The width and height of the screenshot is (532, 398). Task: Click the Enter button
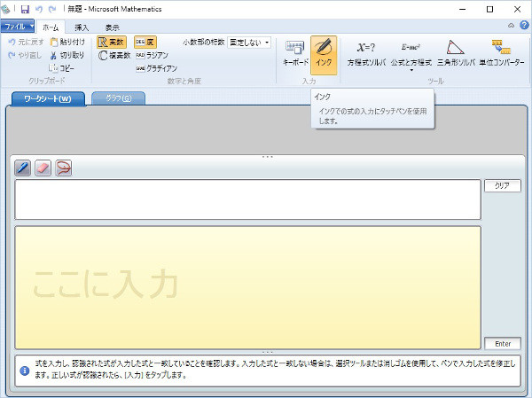[503, 344]
